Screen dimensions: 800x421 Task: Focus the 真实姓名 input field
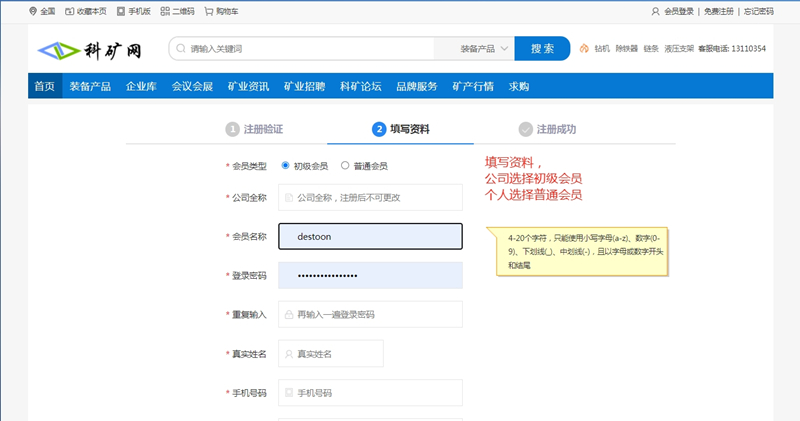[331, 353]
